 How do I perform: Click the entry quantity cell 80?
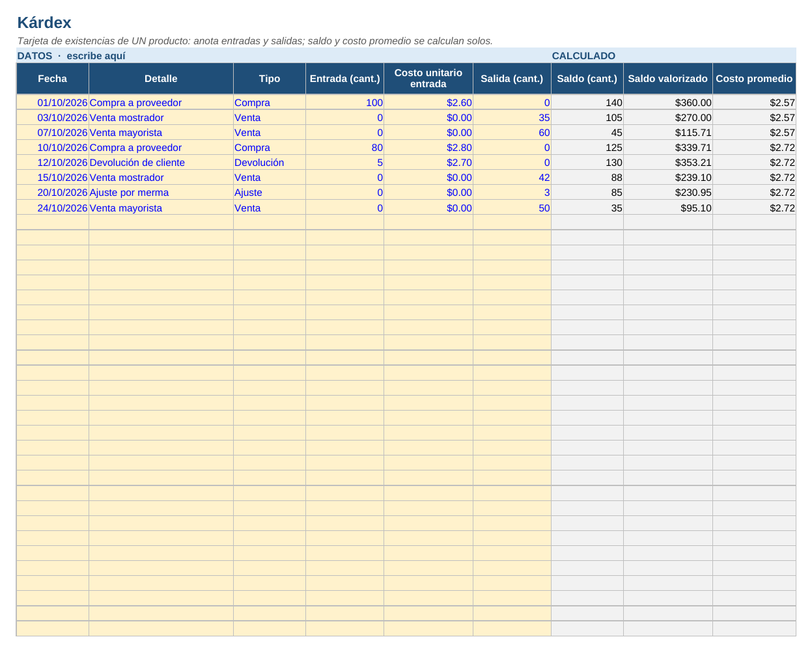click(345, 148)
